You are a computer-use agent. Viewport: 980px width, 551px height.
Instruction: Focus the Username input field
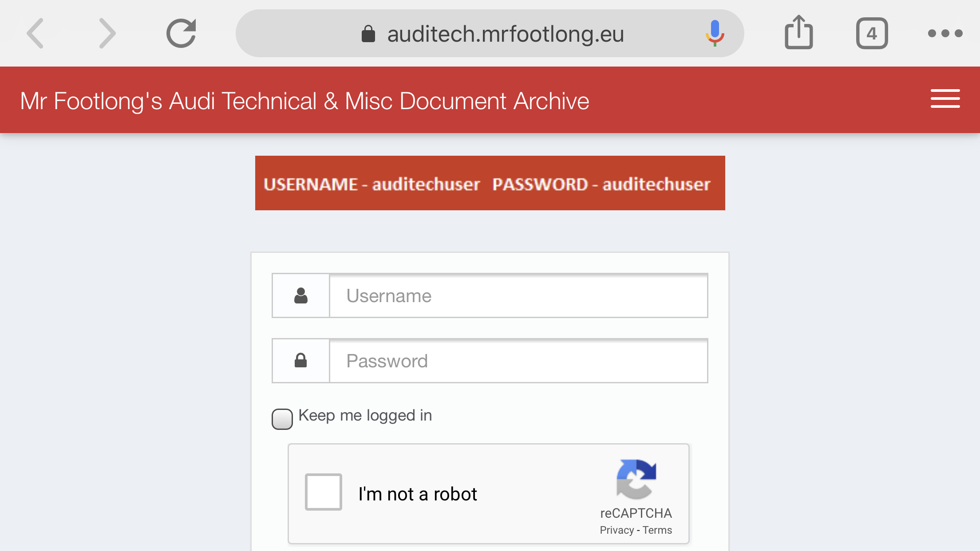pyautogui.click(x=518, y=295)
